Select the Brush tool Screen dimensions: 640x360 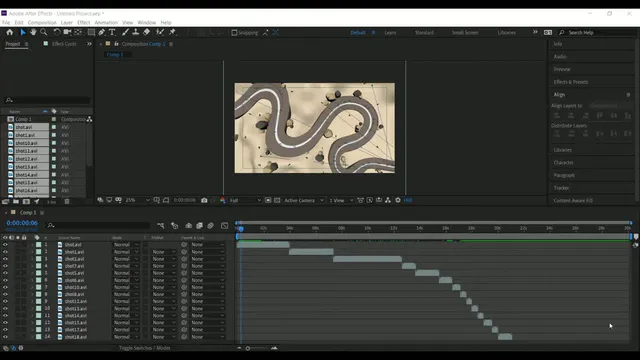point(125,32)
